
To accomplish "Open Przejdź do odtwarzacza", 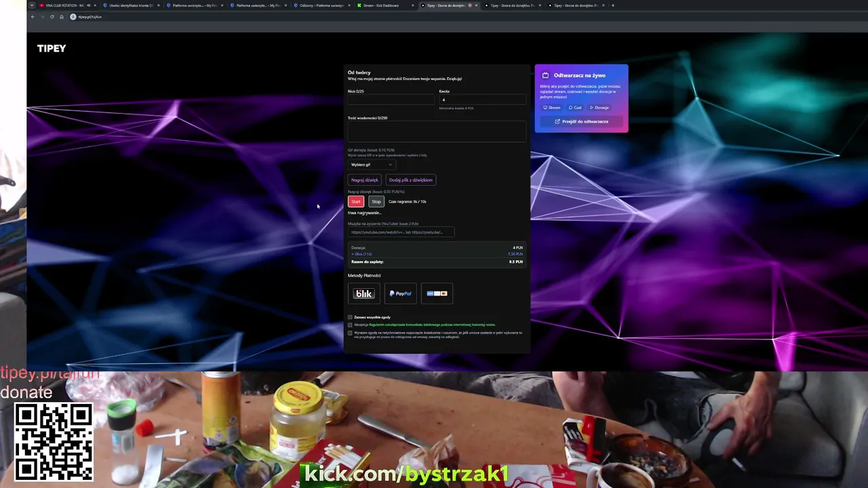I will point(581,122).
